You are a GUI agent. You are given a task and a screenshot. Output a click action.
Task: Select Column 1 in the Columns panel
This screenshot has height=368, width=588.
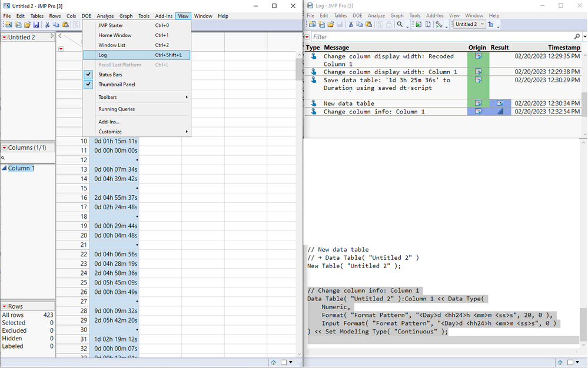click(21, 168)
